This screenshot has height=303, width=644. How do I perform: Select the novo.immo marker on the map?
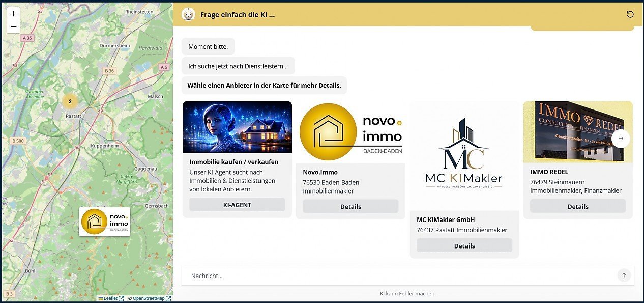click(x=104, y=222)
